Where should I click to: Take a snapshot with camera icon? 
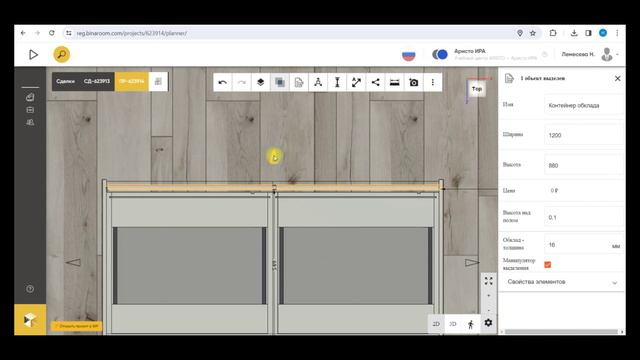[413, 82]
